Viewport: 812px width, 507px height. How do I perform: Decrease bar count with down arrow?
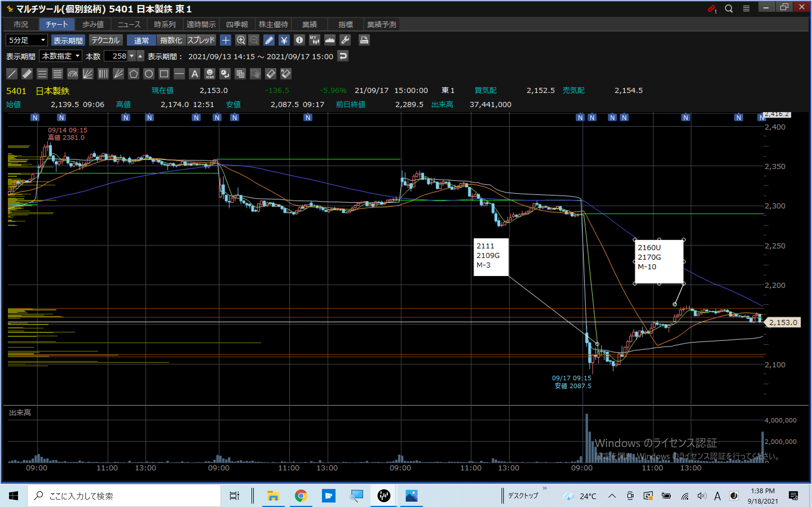pos(132,56)
